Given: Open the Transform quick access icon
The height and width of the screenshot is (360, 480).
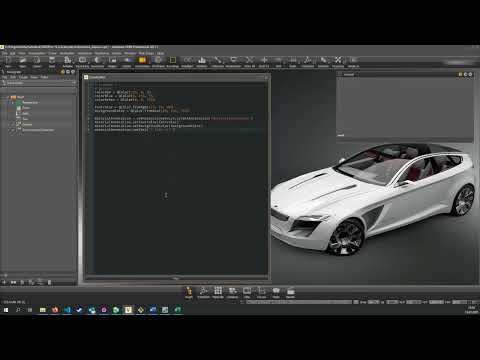Looking at the screenshot, I should coord(203,292).
